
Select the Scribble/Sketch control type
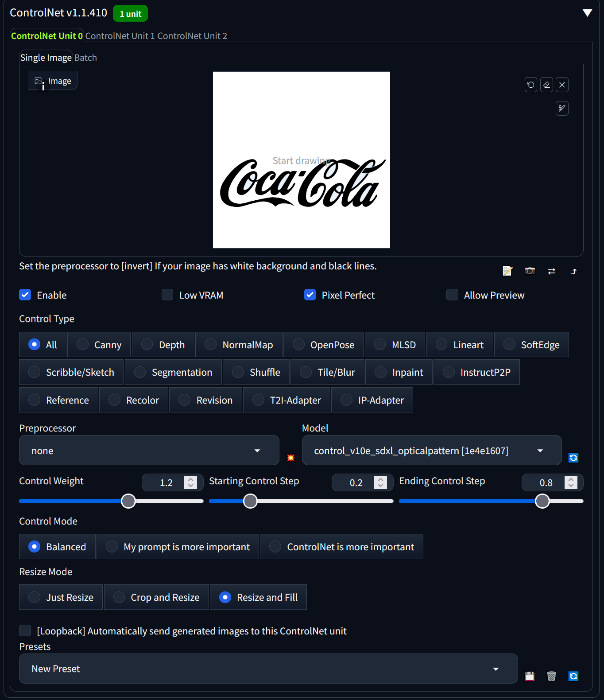(x=71, y=372)
